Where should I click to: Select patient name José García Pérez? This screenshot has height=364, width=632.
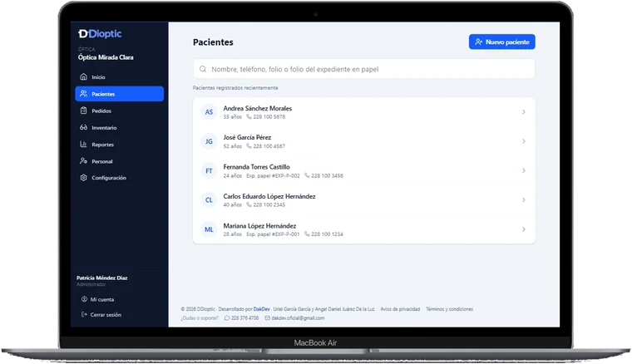click(x=247, y=137)
